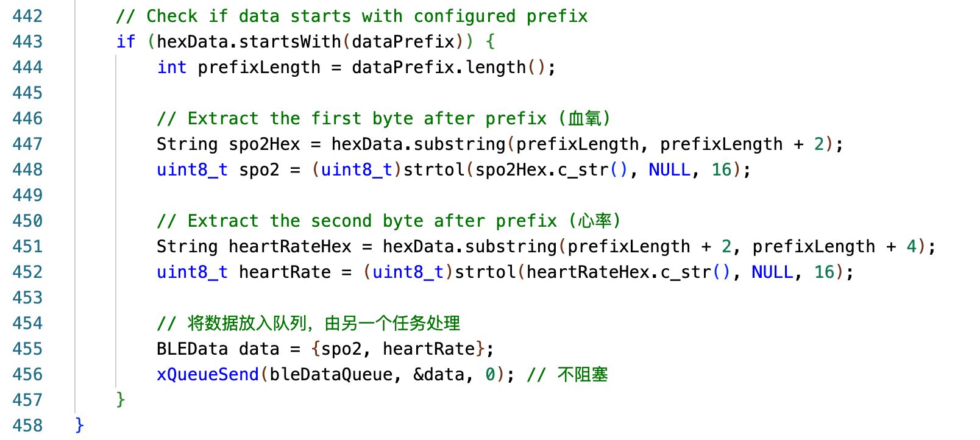Click the NULL argument on line 452

coord(772,272)
